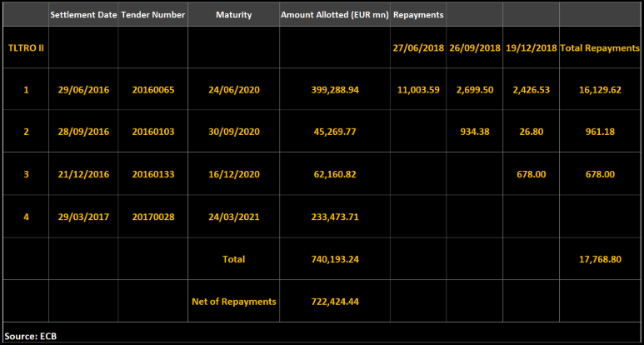Click the 399,288.94 allotted amount
Image resolution: width=644 pixels, height=345 pixels.
click(333, 89)
